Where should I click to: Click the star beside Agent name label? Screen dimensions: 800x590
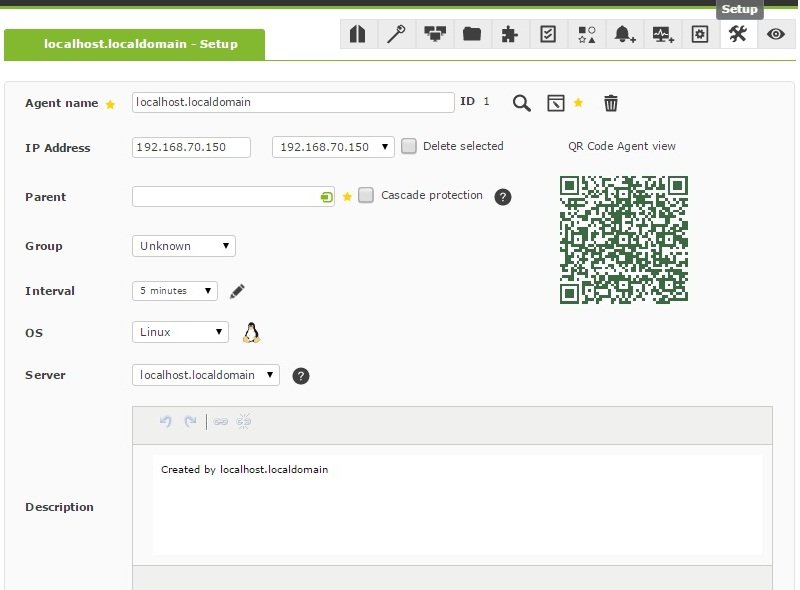110,104
